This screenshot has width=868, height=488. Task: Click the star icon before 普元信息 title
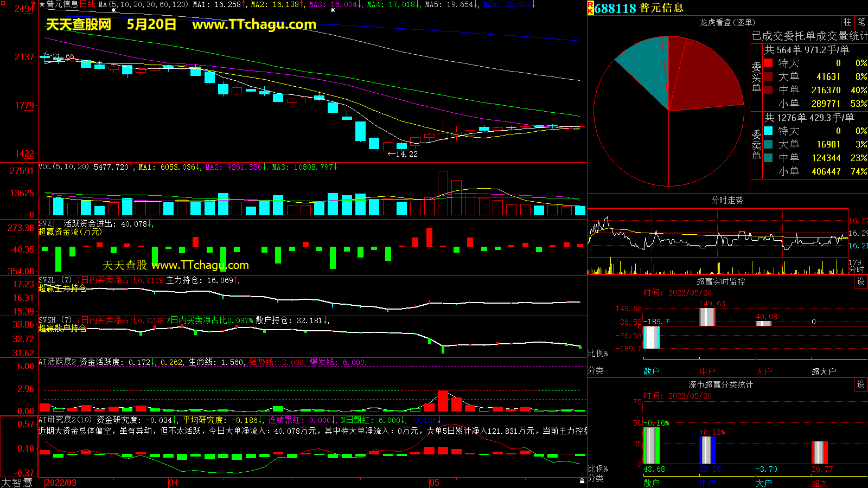(x=42, y=4)
